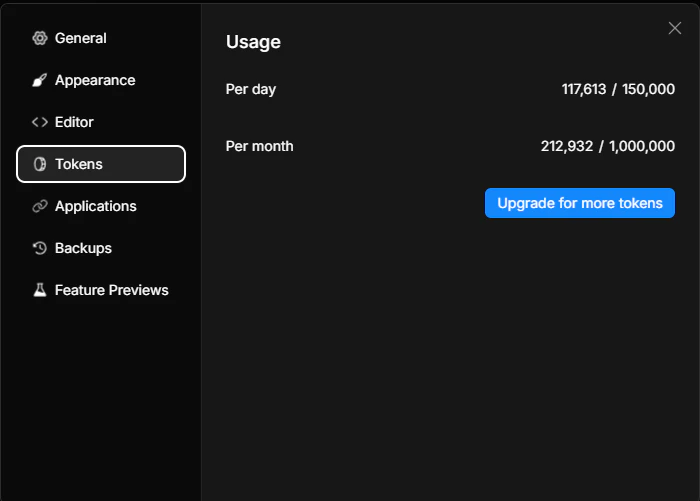Click the Editor code brackets icon

click(40, 122)
